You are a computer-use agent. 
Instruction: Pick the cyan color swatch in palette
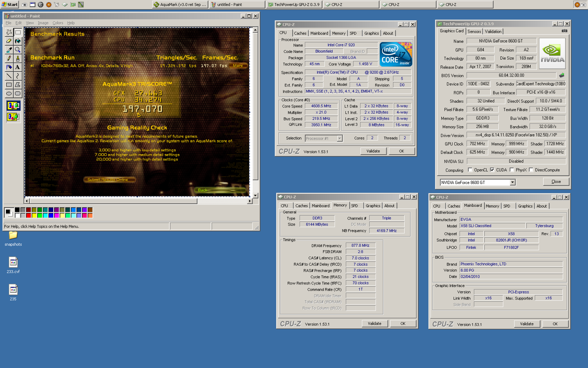(45, 215)
